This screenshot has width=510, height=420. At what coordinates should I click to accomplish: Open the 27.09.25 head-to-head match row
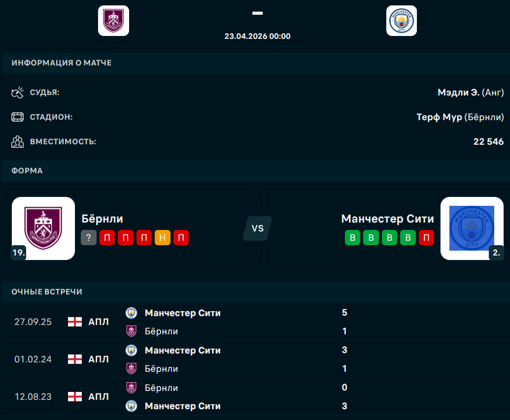(x=246, y=322)
